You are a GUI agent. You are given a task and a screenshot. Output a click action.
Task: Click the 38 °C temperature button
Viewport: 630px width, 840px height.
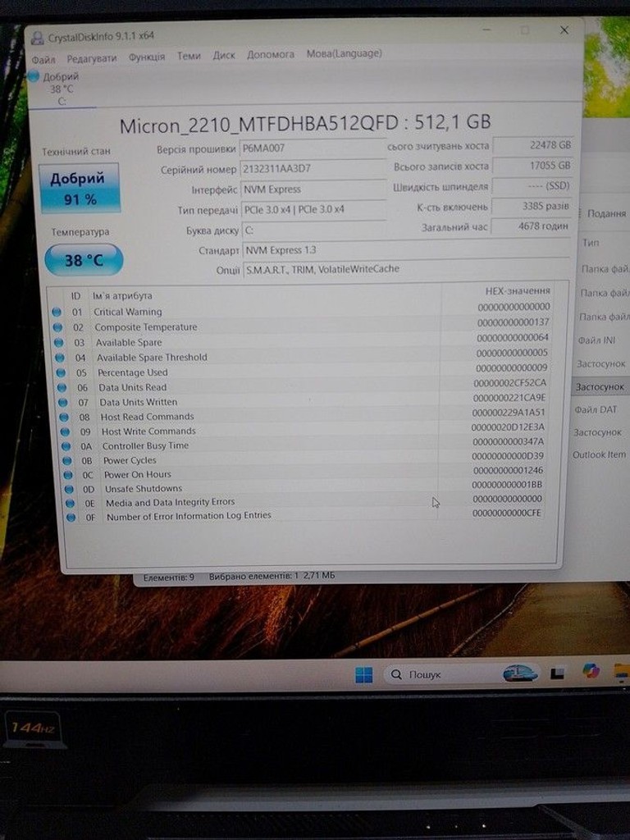[84, 260]
